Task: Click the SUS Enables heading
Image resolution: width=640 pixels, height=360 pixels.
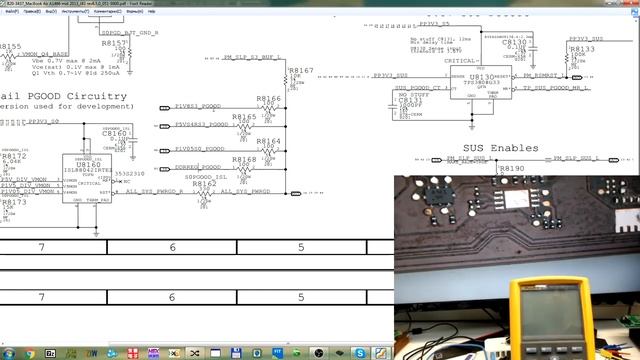Action: 500,148
